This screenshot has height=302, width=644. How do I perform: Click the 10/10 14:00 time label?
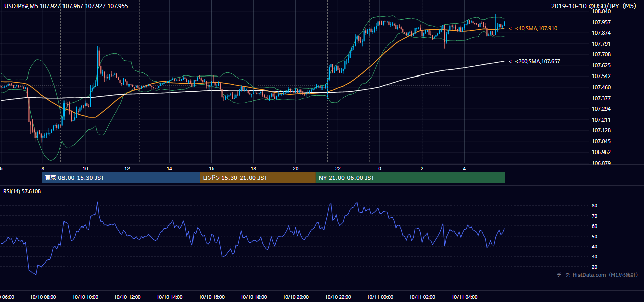click(169, 297)
